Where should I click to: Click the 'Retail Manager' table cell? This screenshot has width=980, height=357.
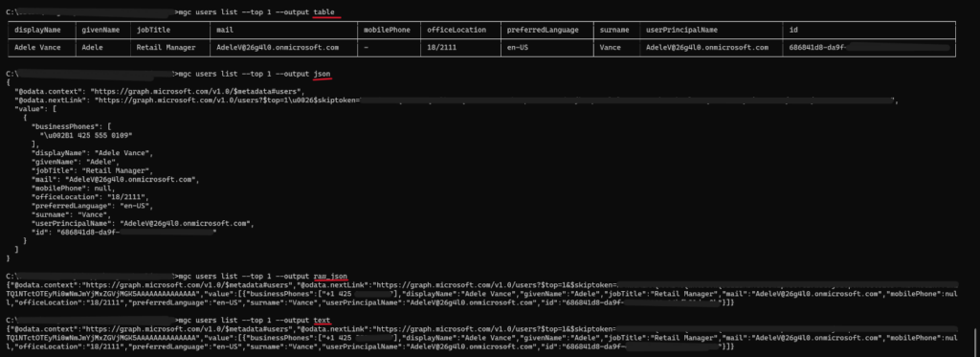(166, 47)
